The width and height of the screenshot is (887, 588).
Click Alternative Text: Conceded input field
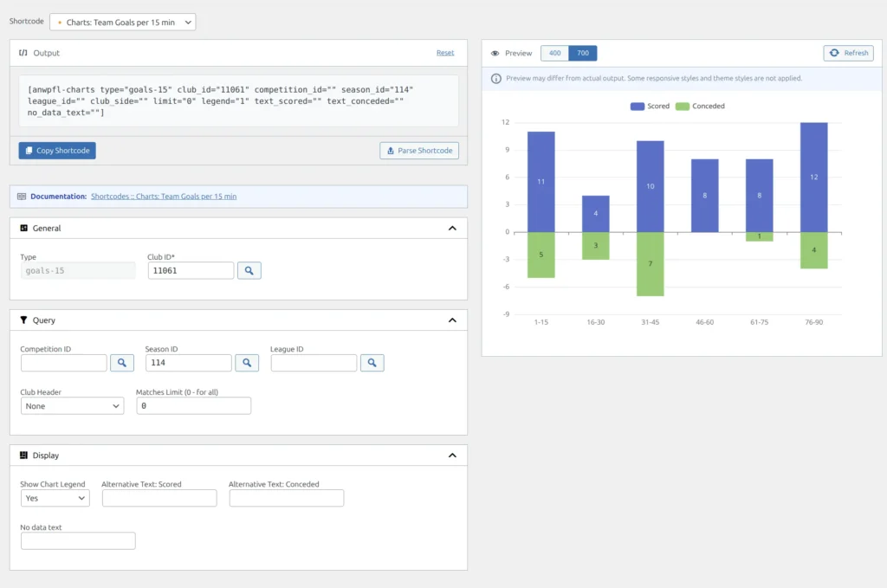pos(286,498)
